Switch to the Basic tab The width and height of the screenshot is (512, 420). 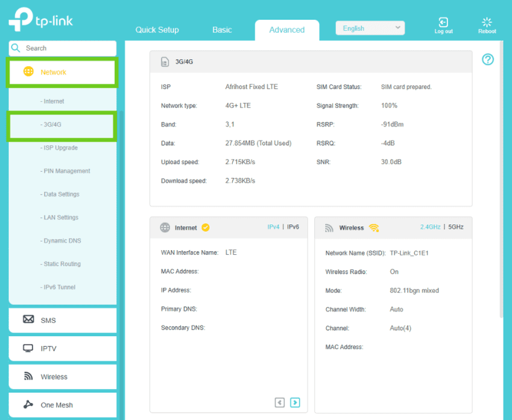click(x=222, y=30)
